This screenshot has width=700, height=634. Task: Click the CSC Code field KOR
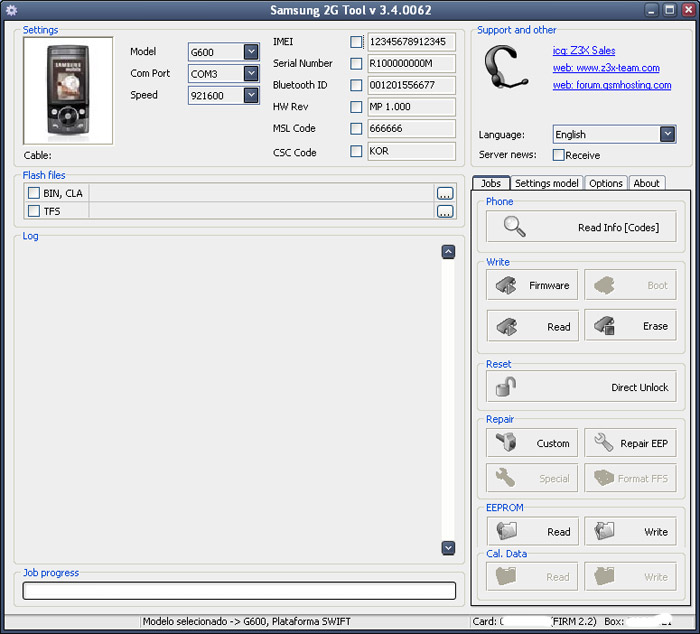[411, 151]
